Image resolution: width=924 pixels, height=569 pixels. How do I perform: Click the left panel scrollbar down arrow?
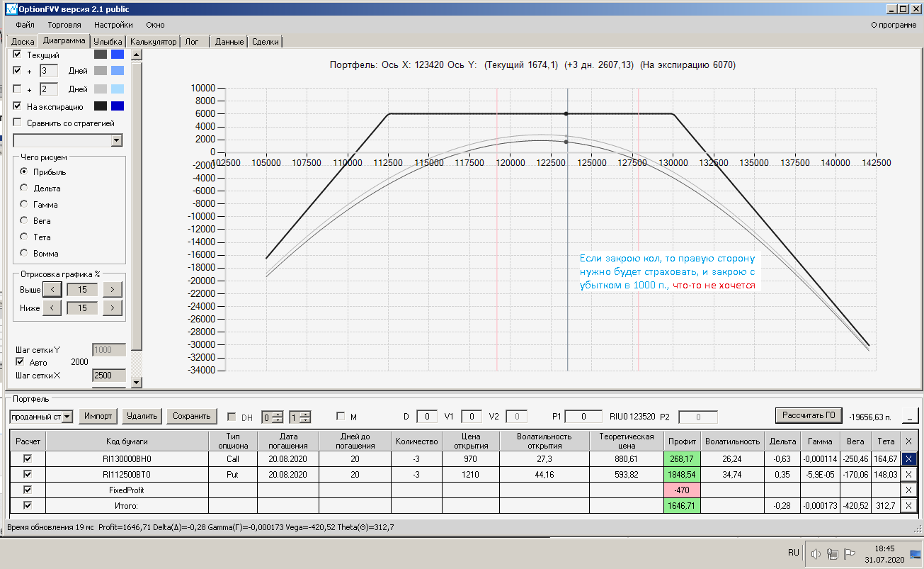[137, 383]
